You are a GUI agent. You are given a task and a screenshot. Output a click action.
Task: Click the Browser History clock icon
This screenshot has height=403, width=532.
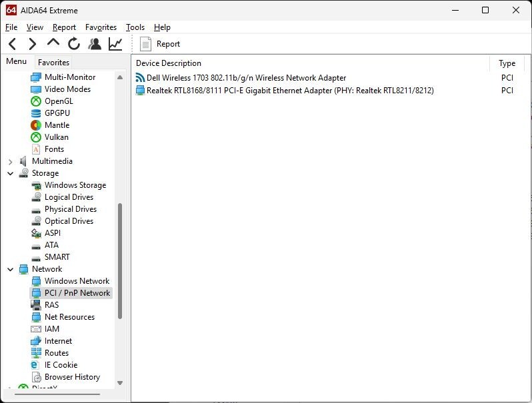coord(36,377)
